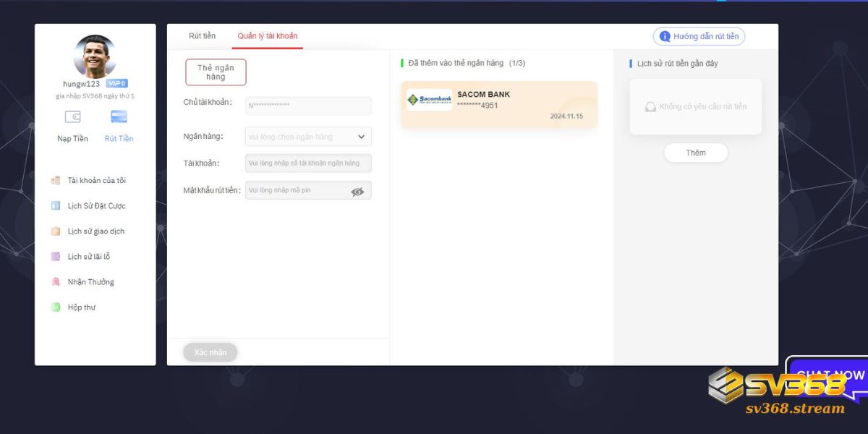Click the gia nhập SV368 ngày thứ 1 text
Screen dimensions: 868x434
pos(95,96)
